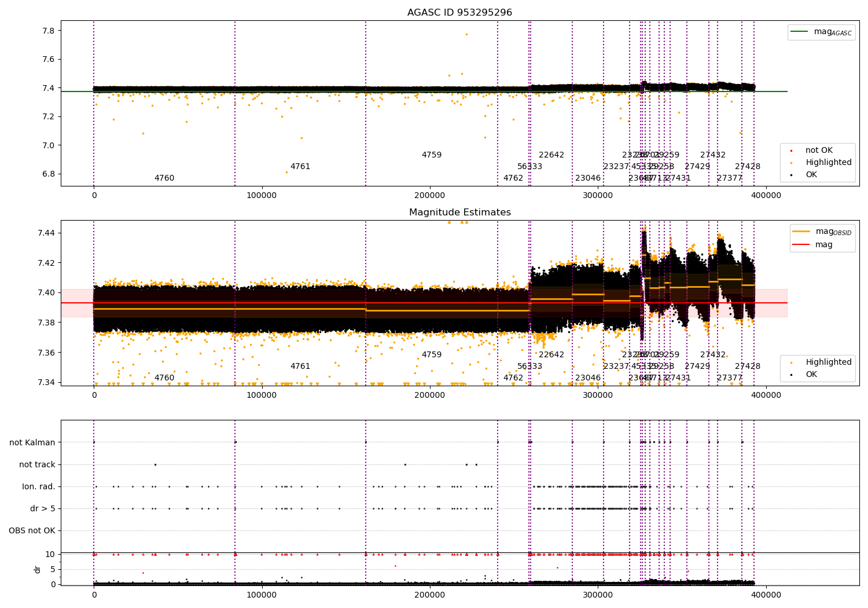Click the 'Magnitude Estimates' subplot title
The width and height of the screenshot is (868, 608).
coord(459,213)
